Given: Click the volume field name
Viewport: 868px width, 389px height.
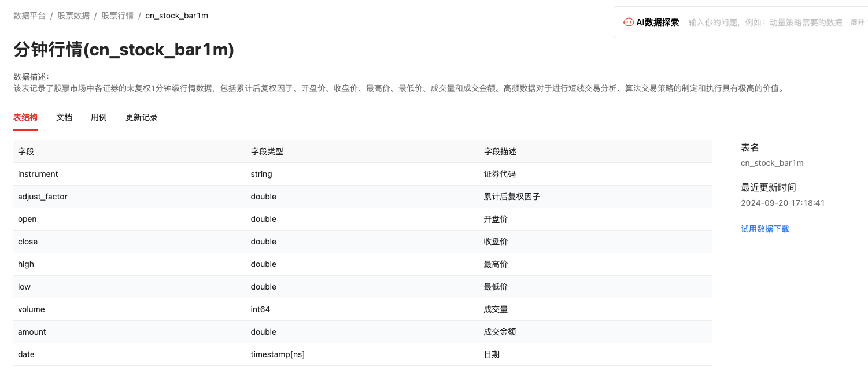Looking at the screenshot, I should pyautogui.click(x=31, y=309).
